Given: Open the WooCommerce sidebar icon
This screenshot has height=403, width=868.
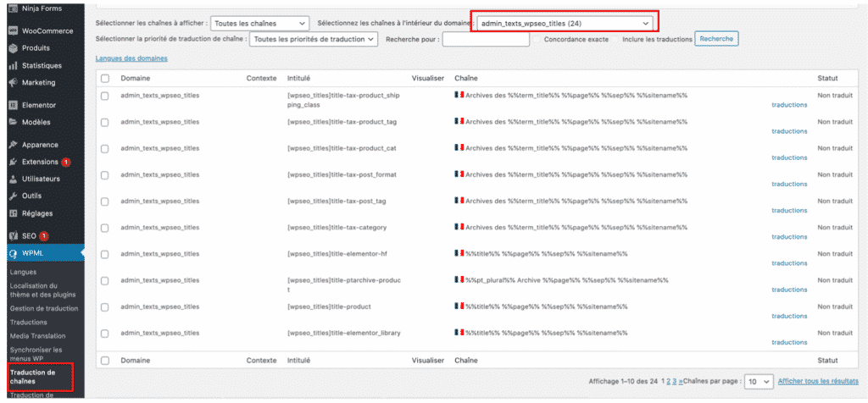Looking at the screenshot, I should click(13, 31).
